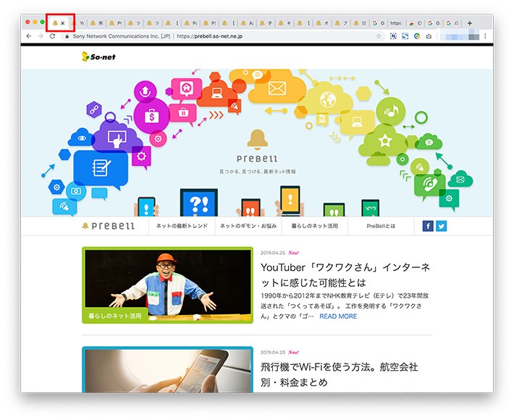Click the colorful circle extension icon

point(417,36)
